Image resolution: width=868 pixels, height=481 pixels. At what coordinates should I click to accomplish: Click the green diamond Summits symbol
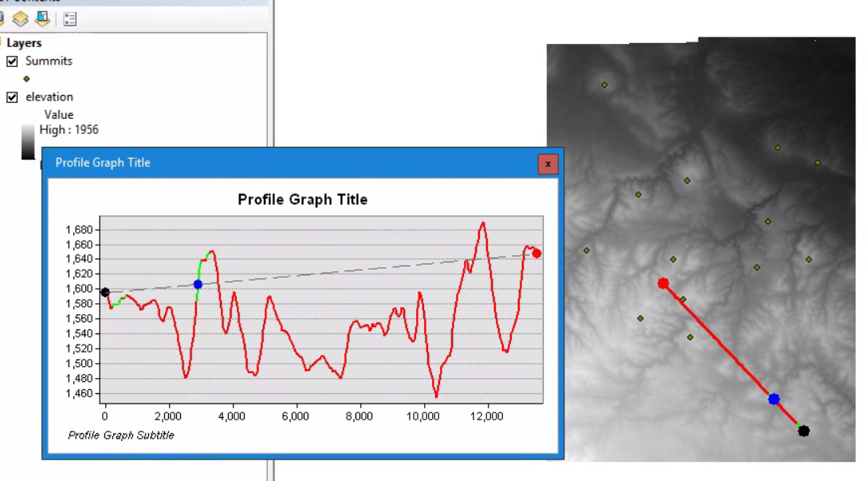[26, 78]
